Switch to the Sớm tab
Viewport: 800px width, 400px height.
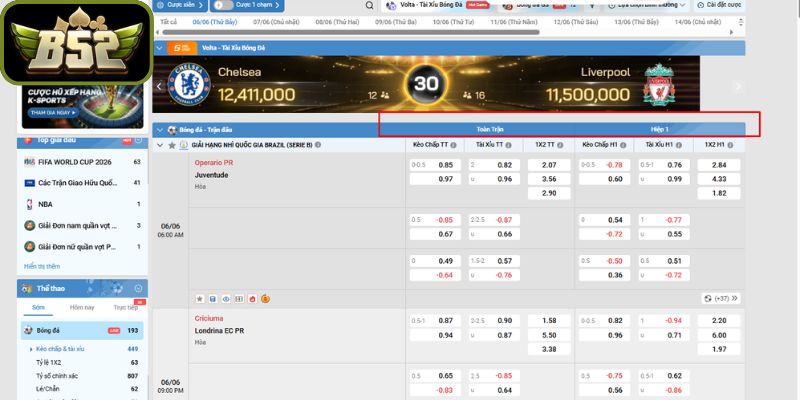pos(38,307)
